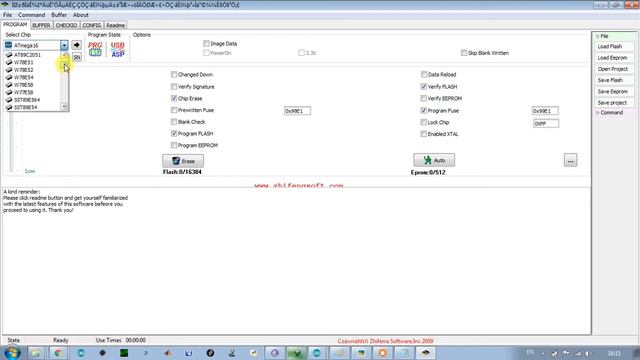The image size is (640, 360).
Task: Click the Program Fuse value field
Action: (545, 111)
